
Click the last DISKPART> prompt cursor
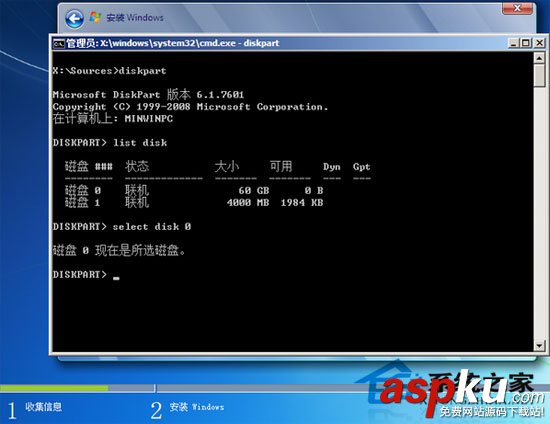pyautogui.click(x=116, y=278)
